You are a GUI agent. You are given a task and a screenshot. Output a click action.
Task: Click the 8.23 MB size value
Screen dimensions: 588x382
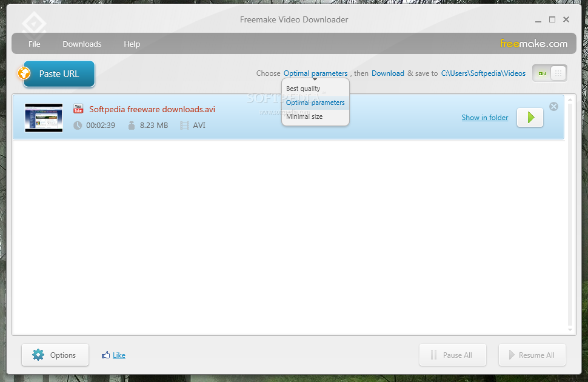[154, 126]
